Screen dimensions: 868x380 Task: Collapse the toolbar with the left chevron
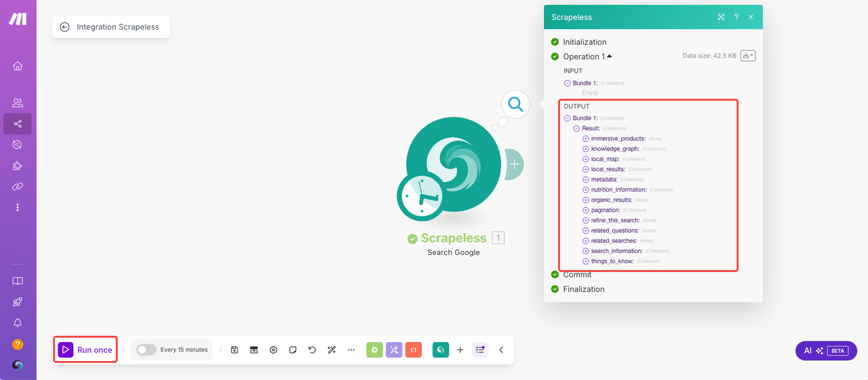point(501,349)
